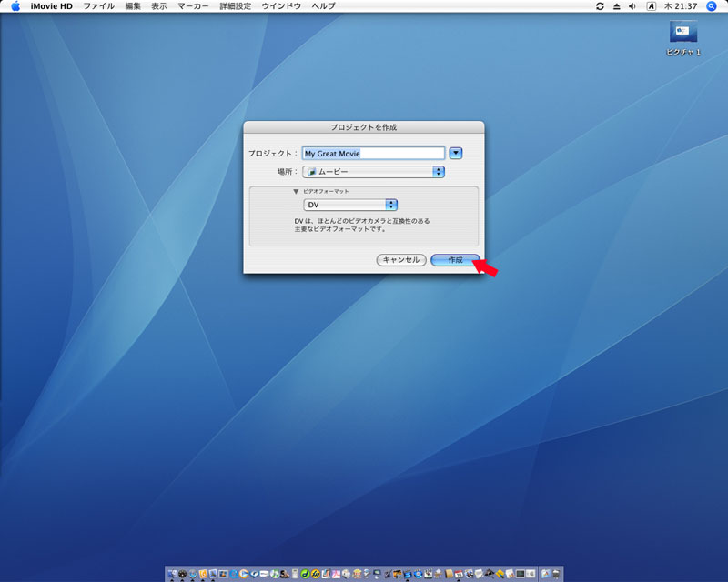Select the ピクチャ 1 desktop file icon

(683, 33)
